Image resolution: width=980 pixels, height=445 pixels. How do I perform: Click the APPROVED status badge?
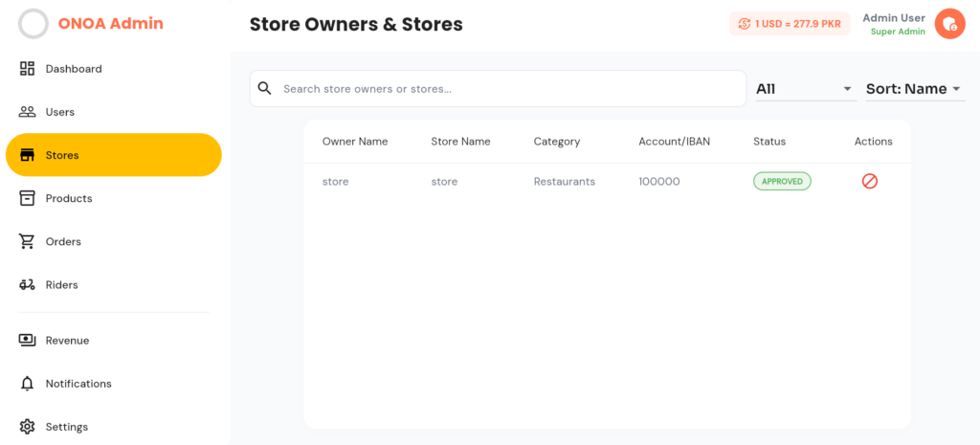[782, 181]
